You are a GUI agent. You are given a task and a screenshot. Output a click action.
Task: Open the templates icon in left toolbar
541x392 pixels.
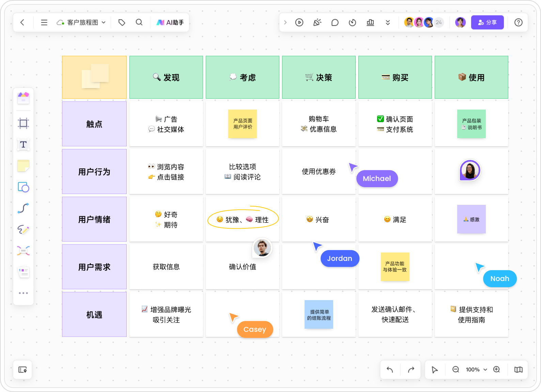point(24,98)
